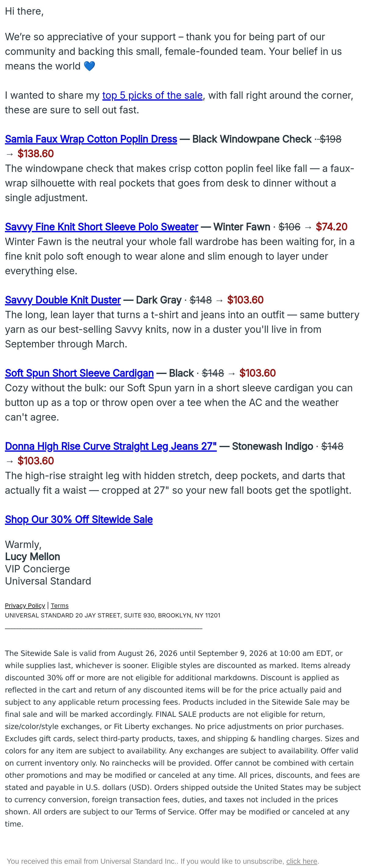Image resolution: width=366 pixels, height=868 pixels.
Task: Click the Dark Gray color label
Action: pyautogui.click(x=159, y=300)
